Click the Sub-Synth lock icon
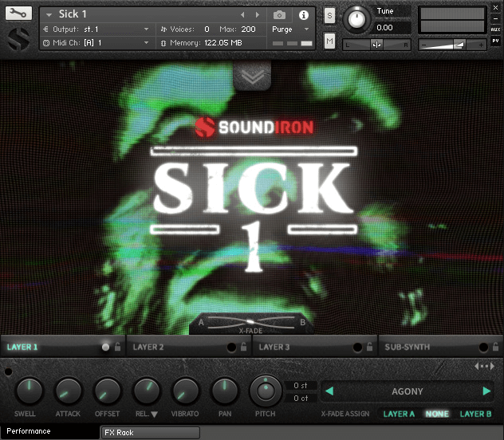The image size is (504, 440). [x=495, y=348]
